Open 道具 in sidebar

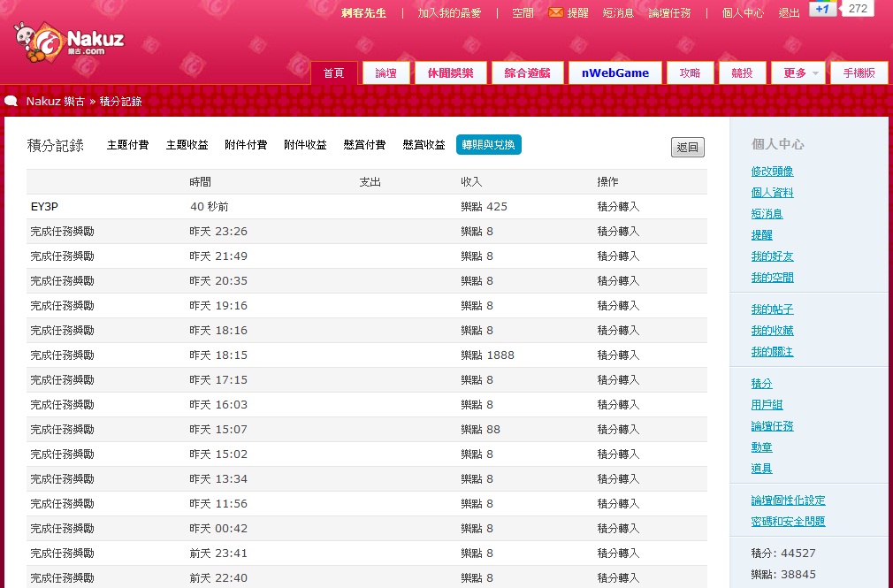[x=761, y=469]
